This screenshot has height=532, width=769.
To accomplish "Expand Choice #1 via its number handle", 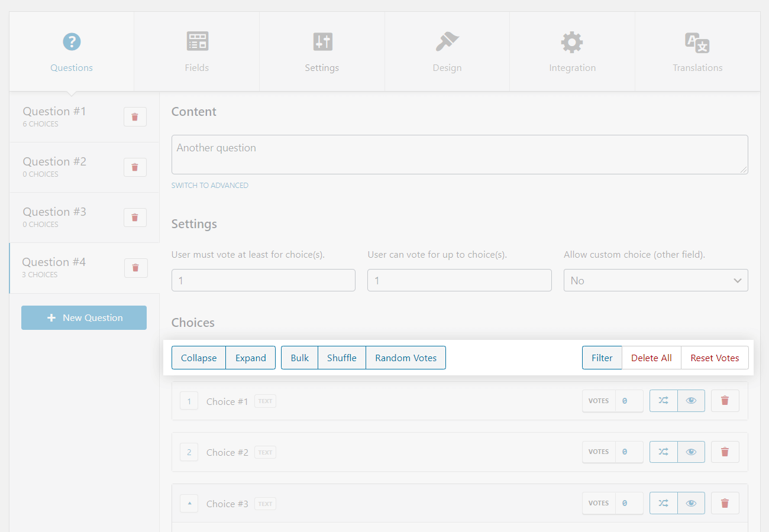I will click(x=189, y=401).
